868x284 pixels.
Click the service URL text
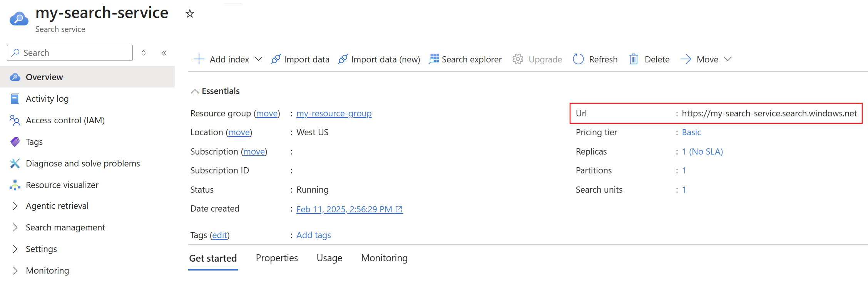(x=769, y=113)
